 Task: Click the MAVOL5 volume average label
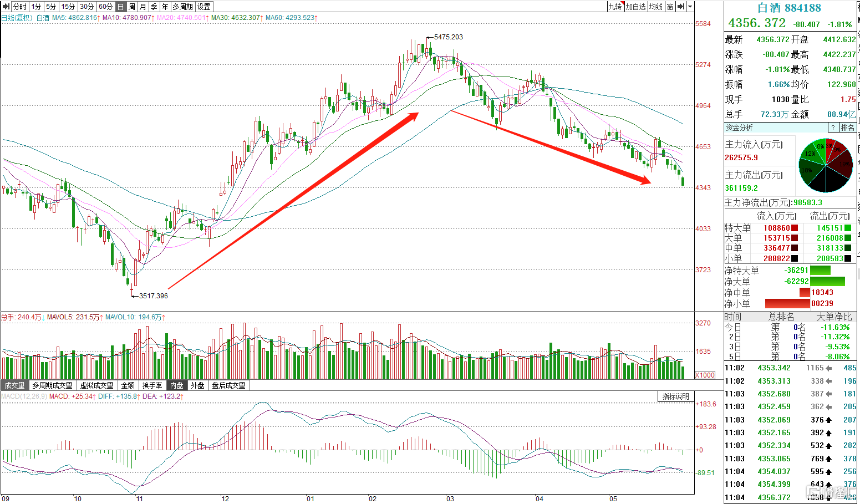[75, 317]
